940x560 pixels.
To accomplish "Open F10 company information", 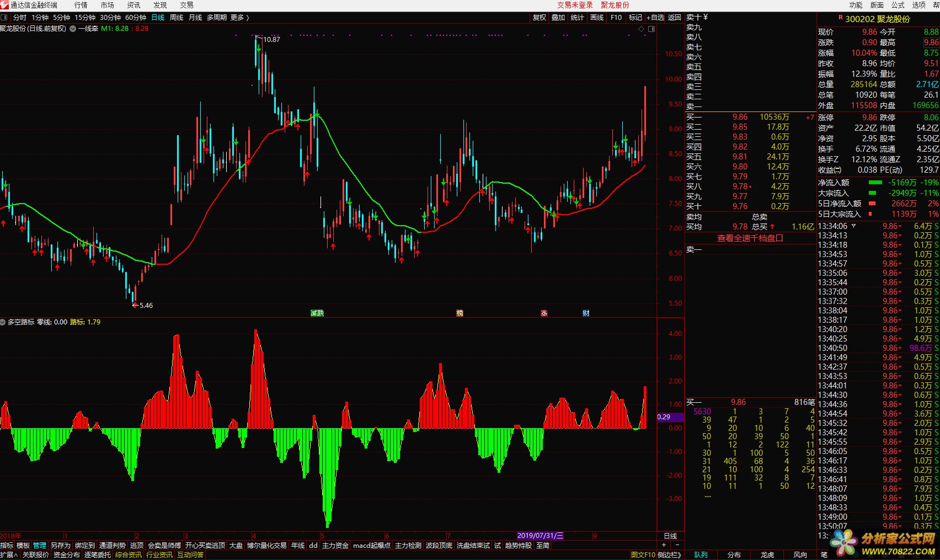I will (x=616, y=18).
